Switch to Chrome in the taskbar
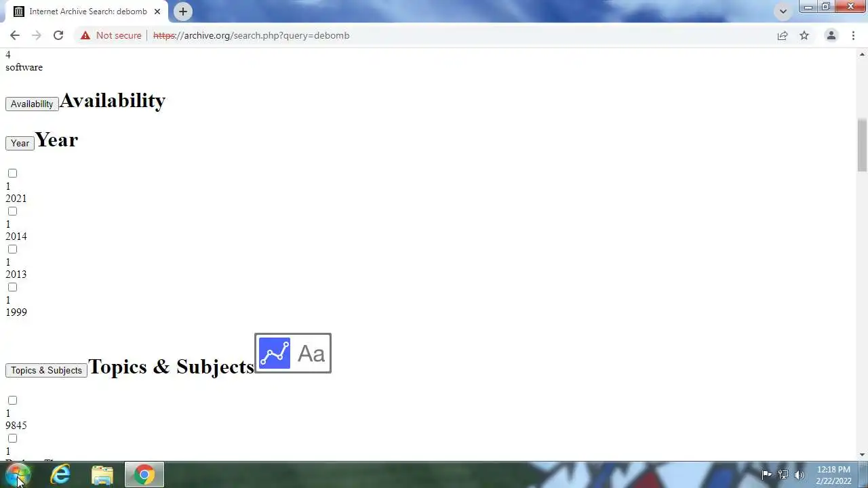This screenshot has height=488, width=868. (x=144, y=474)
